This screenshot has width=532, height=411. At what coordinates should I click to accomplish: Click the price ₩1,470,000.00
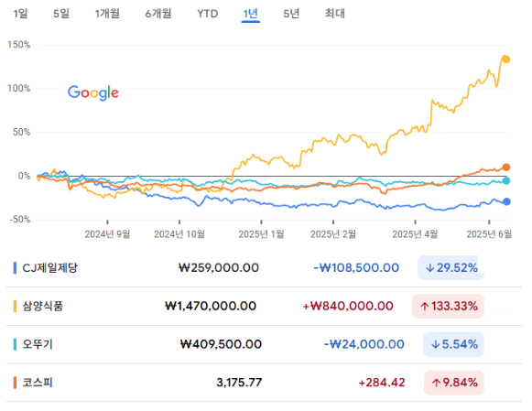(211, 307)
